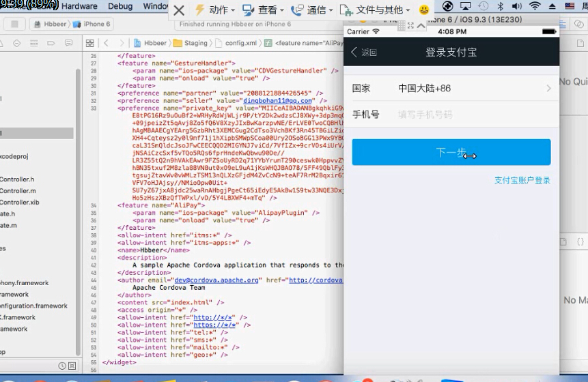Tap the 支付宝账户登录 link
The height and width of the screenshot is (382, 588).
click(522, 181)
